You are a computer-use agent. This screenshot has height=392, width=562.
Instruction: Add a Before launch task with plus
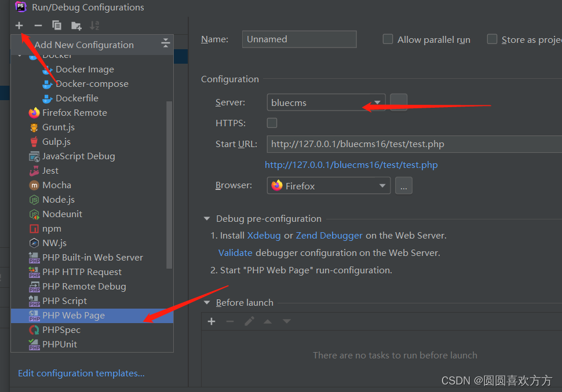[211, 321]
